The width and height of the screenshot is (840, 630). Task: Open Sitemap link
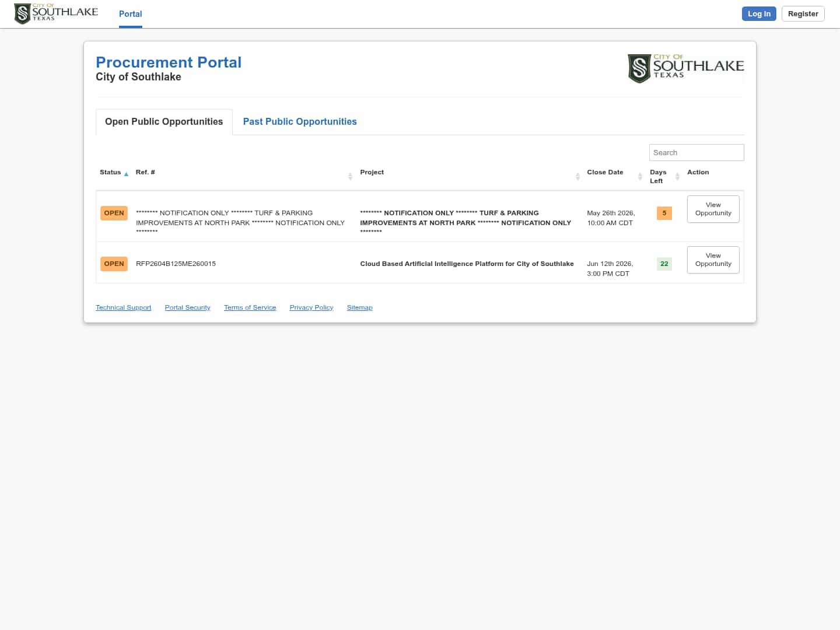click(x=359, y=307)
